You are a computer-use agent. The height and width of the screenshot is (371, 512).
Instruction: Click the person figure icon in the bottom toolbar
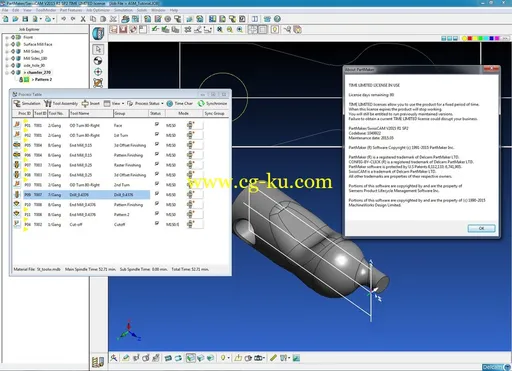[x=114, y=358]
